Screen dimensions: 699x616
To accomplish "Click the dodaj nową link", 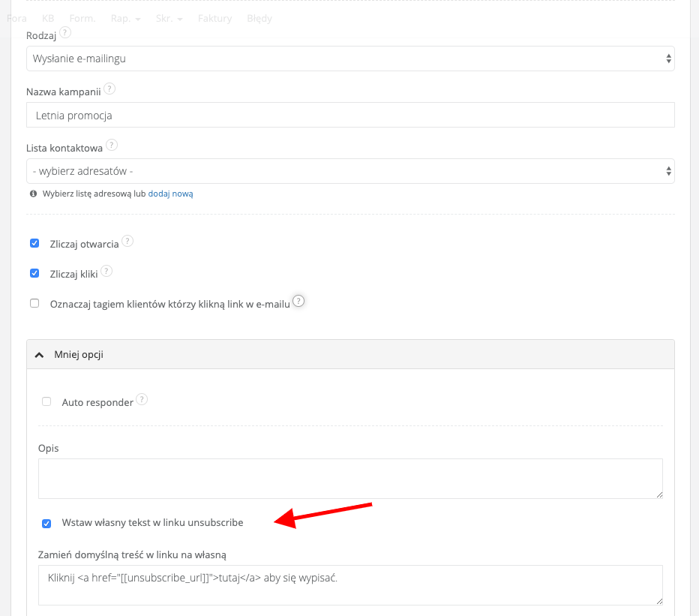I will [x=170, y=194].
